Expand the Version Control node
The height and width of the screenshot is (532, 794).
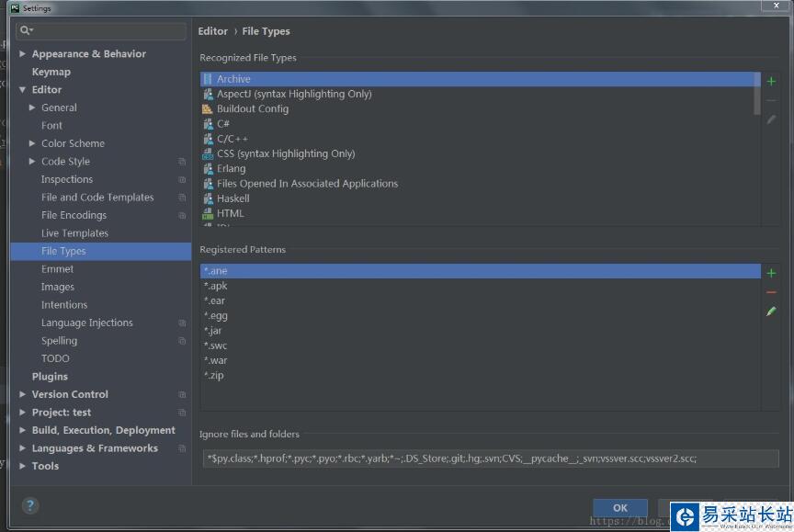pyautogui.click(x=23, y=394)
